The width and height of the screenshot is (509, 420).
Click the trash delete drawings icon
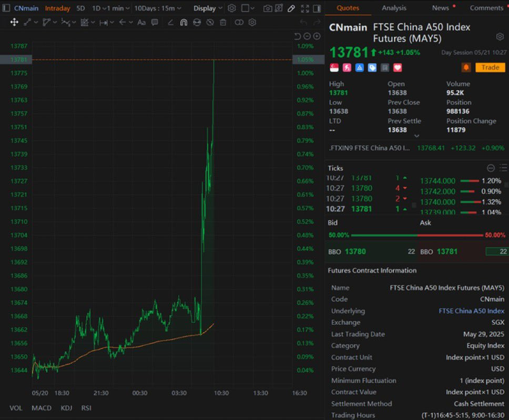223,23
